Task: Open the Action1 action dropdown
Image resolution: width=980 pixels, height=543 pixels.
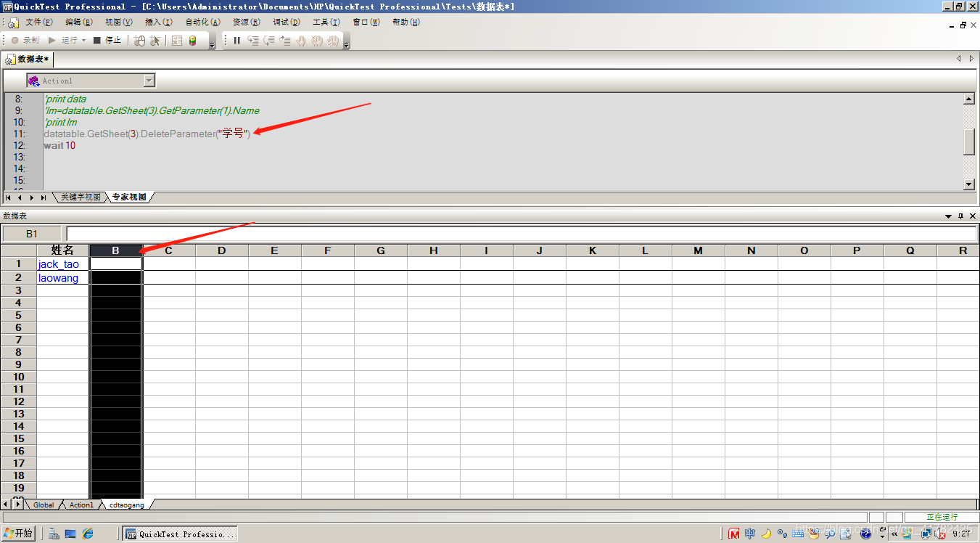Action: [x=149, y=81]
